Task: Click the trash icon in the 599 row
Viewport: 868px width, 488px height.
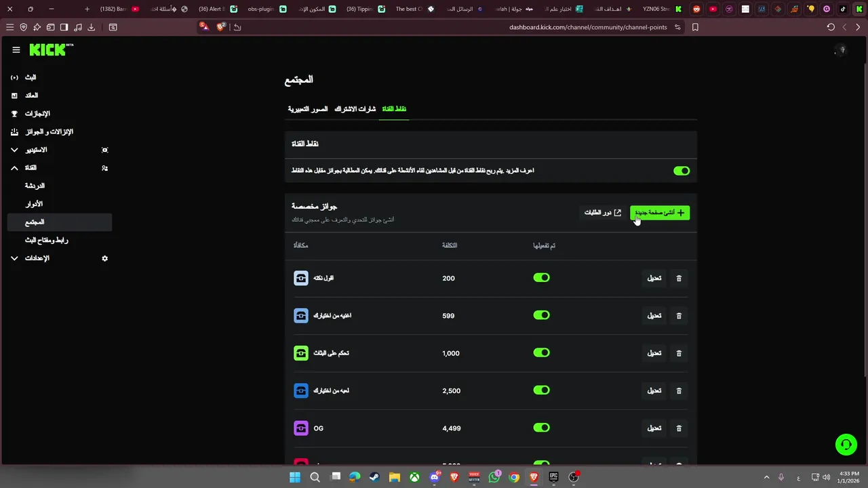Action: [x=679, y=316]
